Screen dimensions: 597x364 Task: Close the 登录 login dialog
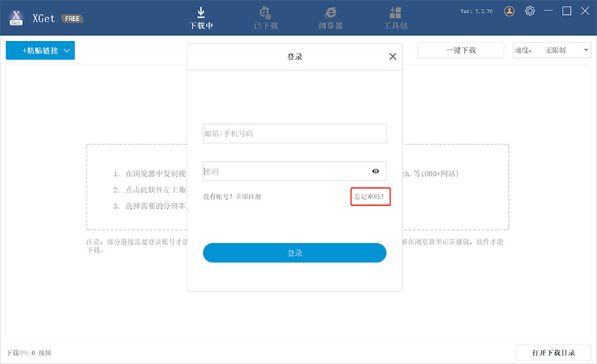click(393, 57)
